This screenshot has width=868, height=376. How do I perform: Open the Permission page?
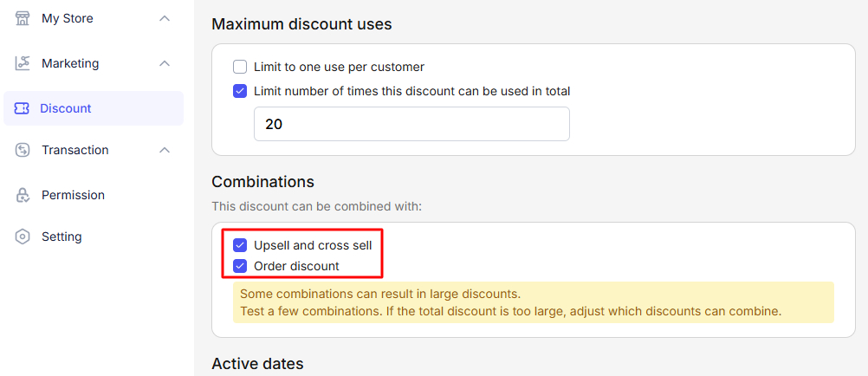tap(73, 195)
